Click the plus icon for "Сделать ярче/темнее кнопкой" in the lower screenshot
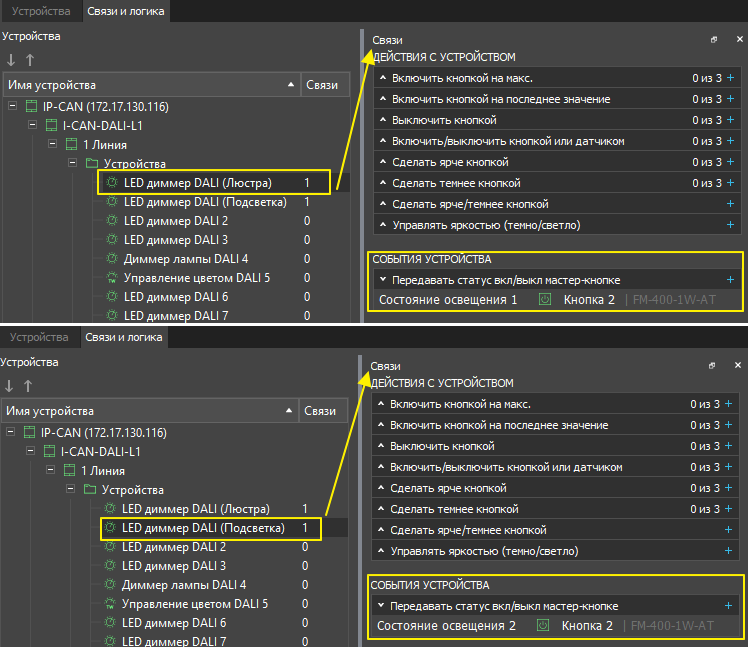This screenshot has height=647, width=748. click(x=728, y=530)
